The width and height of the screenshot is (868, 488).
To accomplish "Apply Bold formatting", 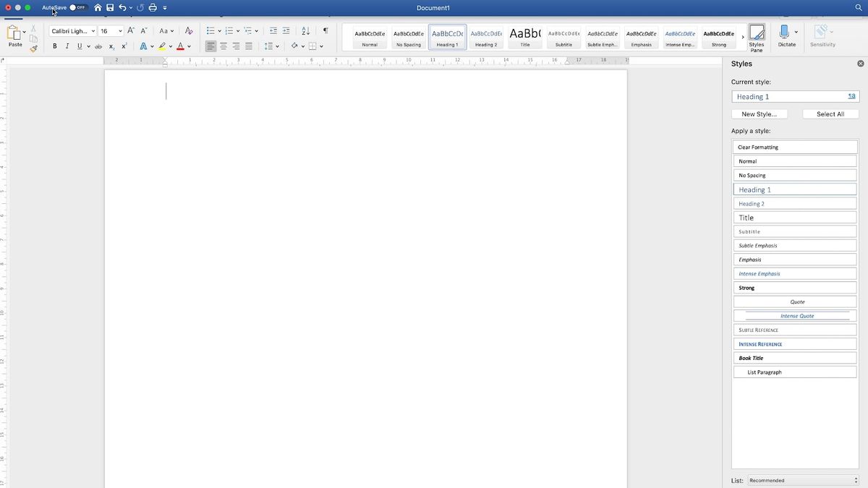I will (x=55, y=46).
